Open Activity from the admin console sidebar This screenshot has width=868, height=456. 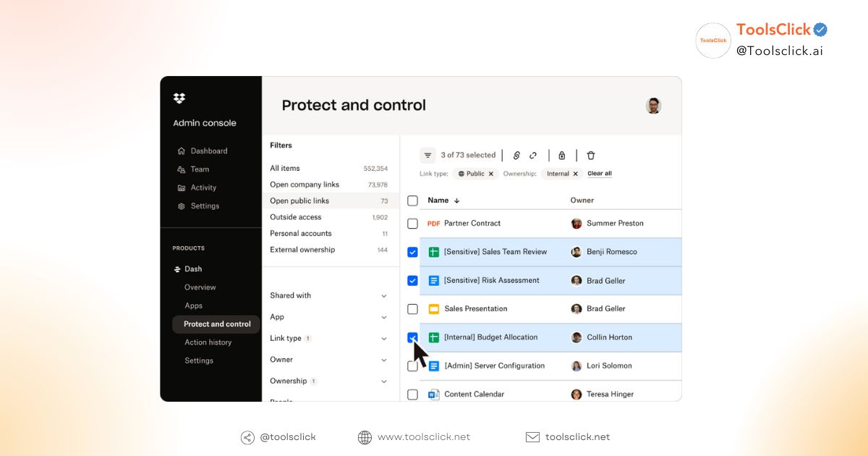[x=203, y=187]
